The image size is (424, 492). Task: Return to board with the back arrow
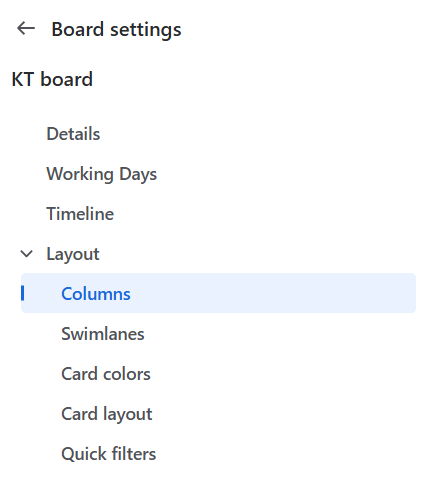coord(26,28)
